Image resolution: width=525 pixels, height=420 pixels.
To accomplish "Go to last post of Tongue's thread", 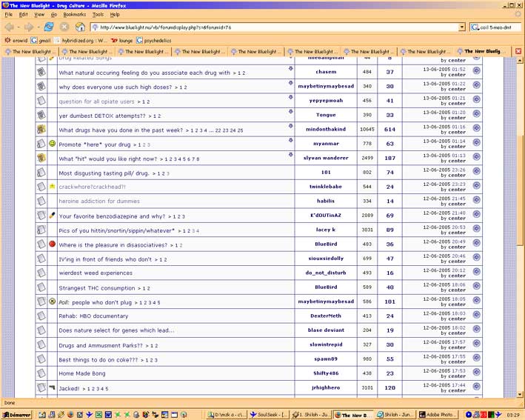I will click(x=476, y=113).
